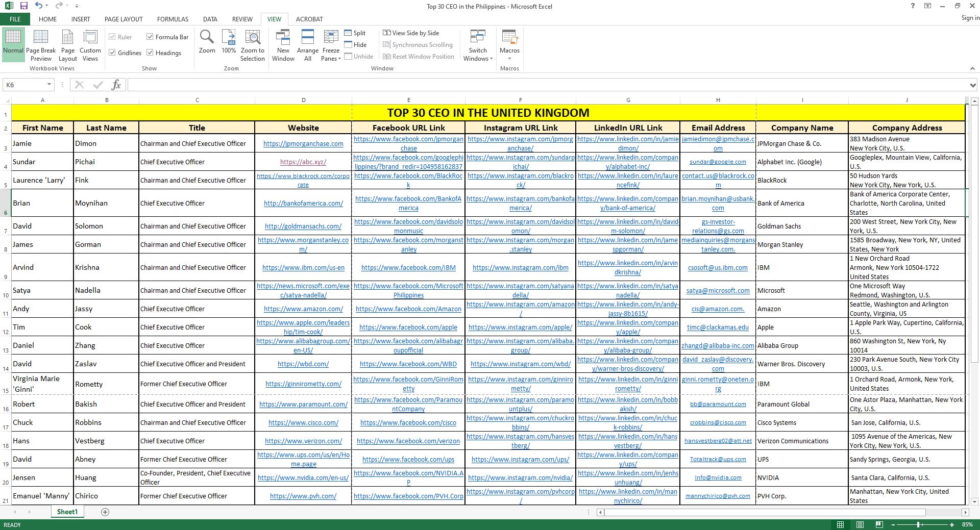The image size is (980, 530).
Task: Open the ACROBAT tab
Action: point(309,19)
